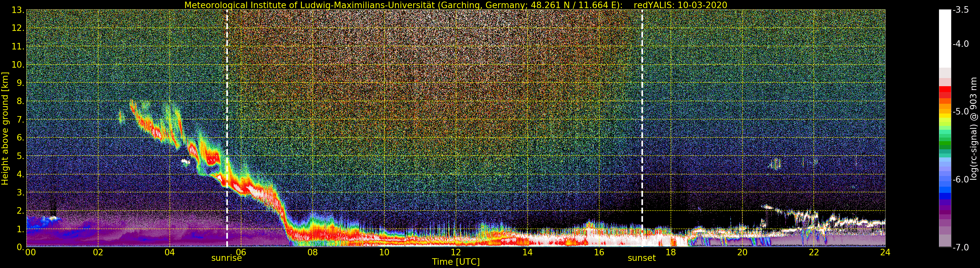
Task: Select the white dashed sunrise marker line
Action: tap(227, 128)
